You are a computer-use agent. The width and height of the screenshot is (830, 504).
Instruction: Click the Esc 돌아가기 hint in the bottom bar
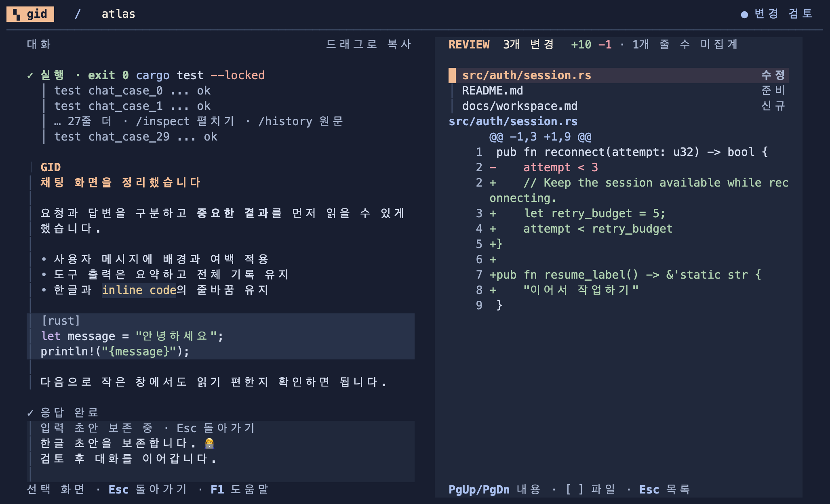pos(147,489)
